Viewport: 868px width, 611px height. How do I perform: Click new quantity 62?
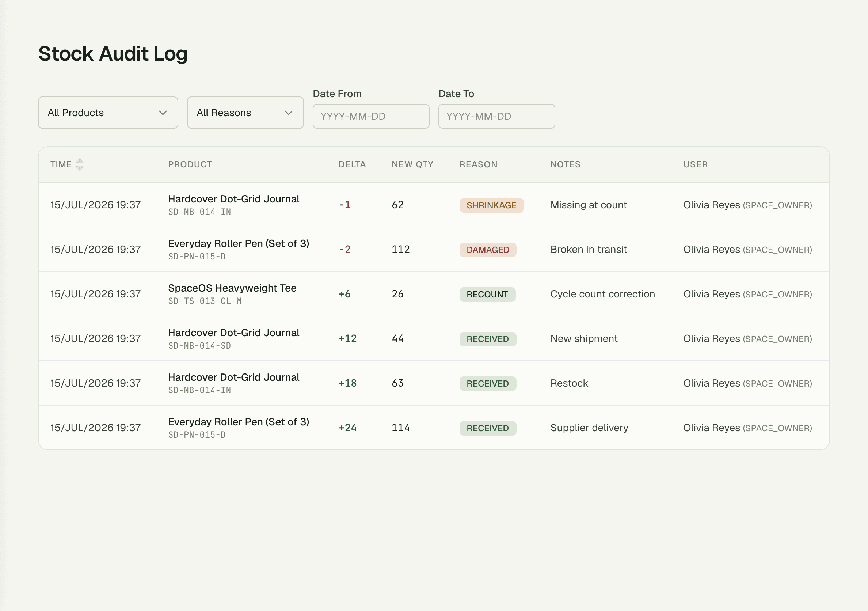398,205
